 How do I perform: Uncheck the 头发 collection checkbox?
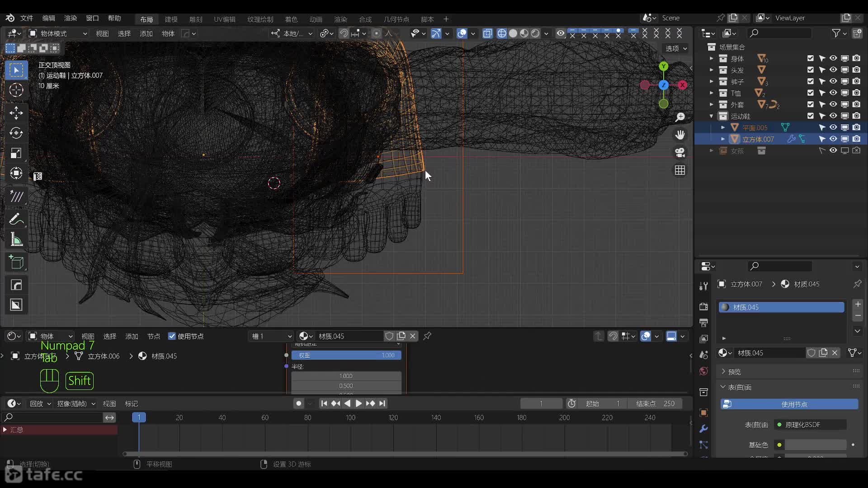(811, 70)
